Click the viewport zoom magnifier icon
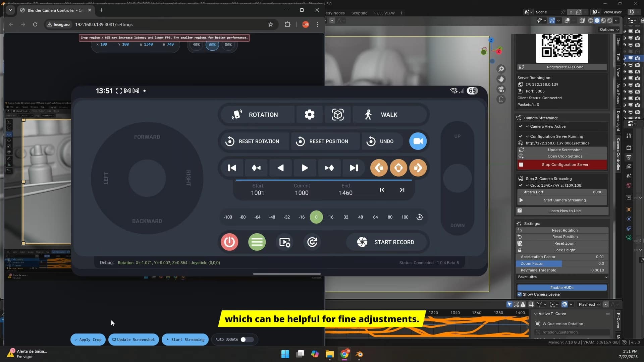The width and height of the screenshot is (644, 362). (501, 69)
